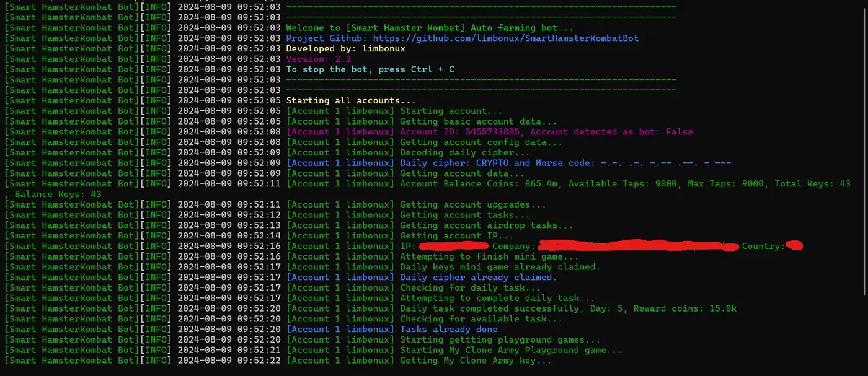Image resolution: width=868 pixels, height=376 pixels.
Task: Click "Getting My Clone Army key..." message
Action: click(476, 361)
